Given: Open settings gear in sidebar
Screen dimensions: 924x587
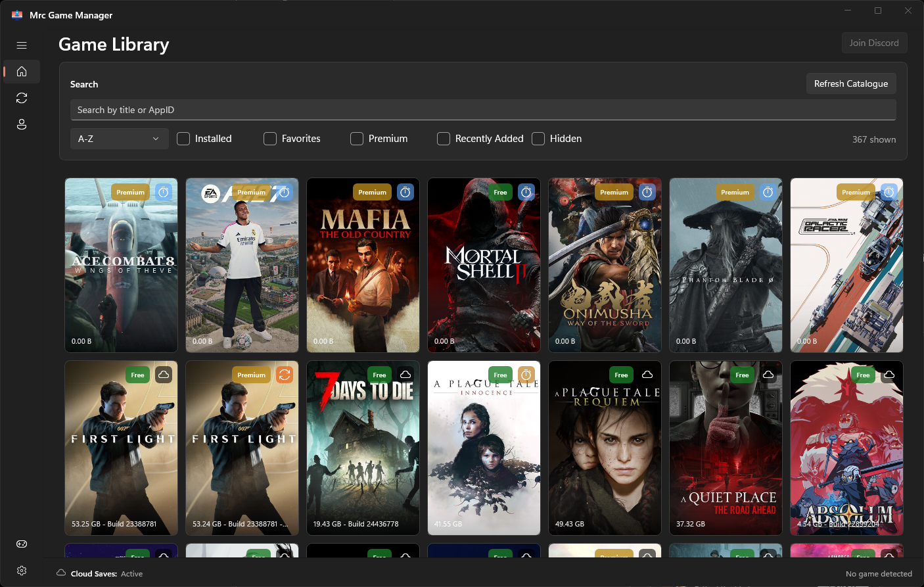Looking at the screenshot, I should 22,571.
